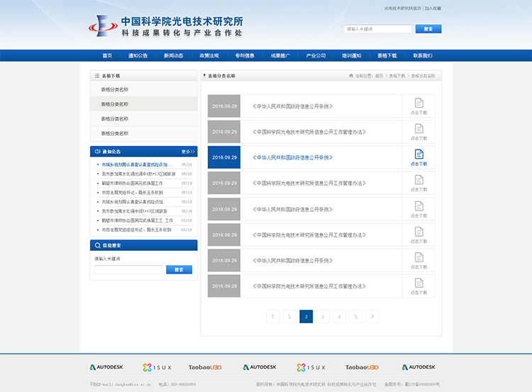Open 联系我们 in the navigation bar

[423, 55]
